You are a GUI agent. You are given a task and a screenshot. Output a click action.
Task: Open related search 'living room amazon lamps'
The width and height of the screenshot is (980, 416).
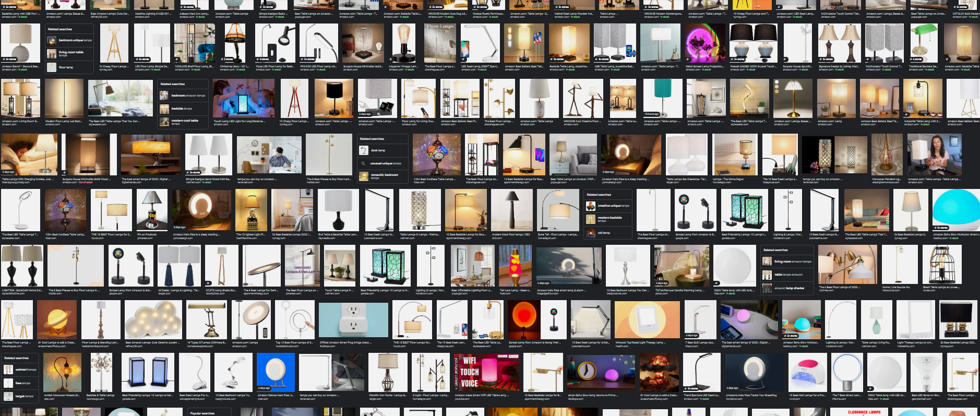pos(787,262)
